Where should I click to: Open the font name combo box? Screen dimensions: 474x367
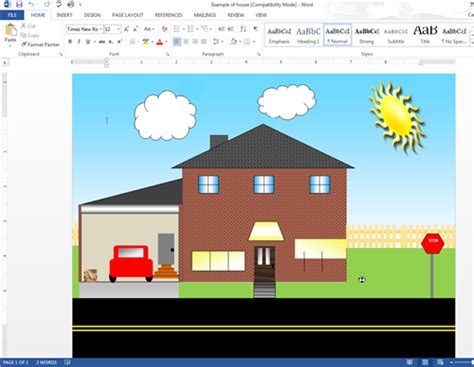[x=84, y=29]
